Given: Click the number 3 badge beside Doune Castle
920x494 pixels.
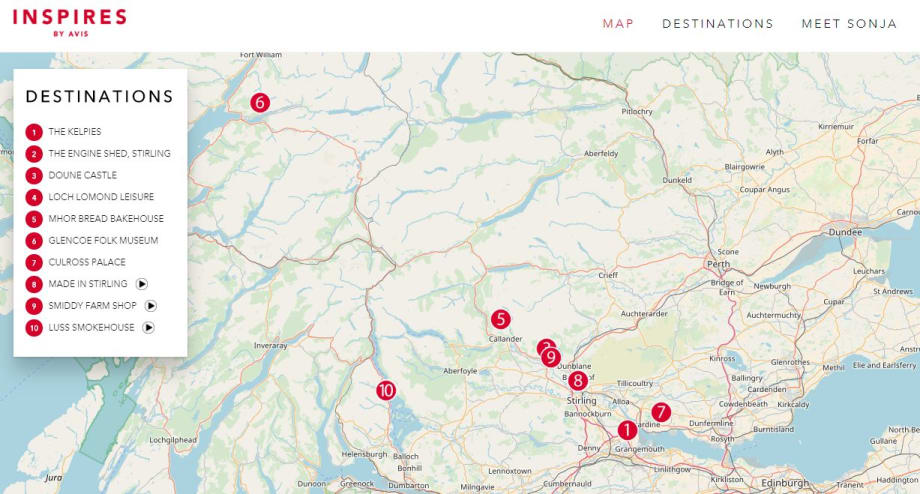Looking at the screenshot, I should [x=34, y=175].
